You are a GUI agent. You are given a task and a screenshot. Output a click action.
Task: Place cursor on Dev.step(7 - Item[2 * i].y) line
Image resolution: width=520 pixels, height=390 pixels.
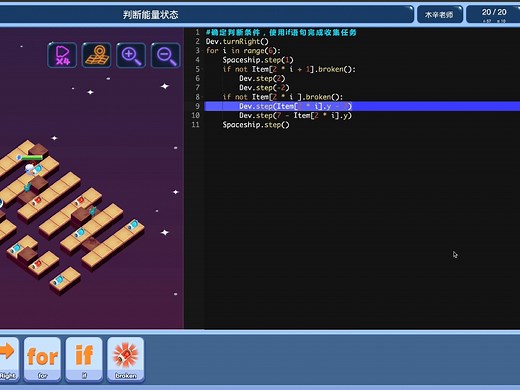pos(295,115)
